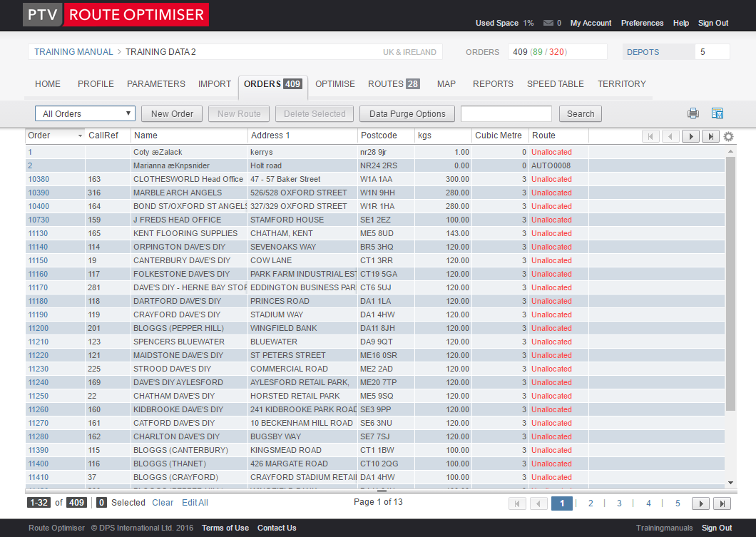Click the orders search text field

tap(506, 114)
